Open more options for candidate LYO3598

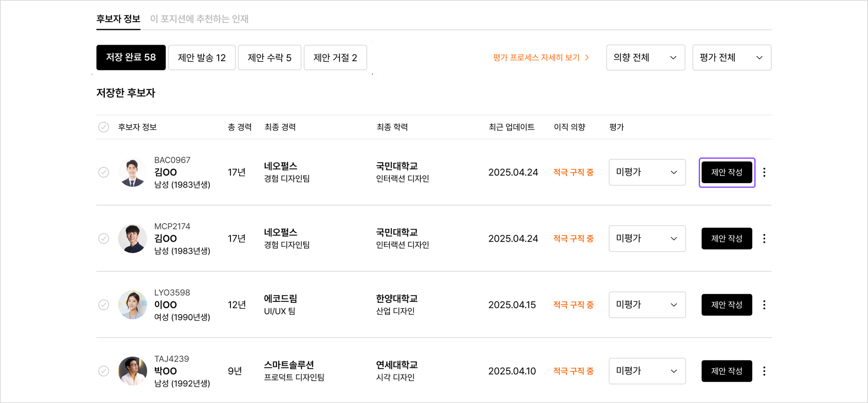coord(764,305)
